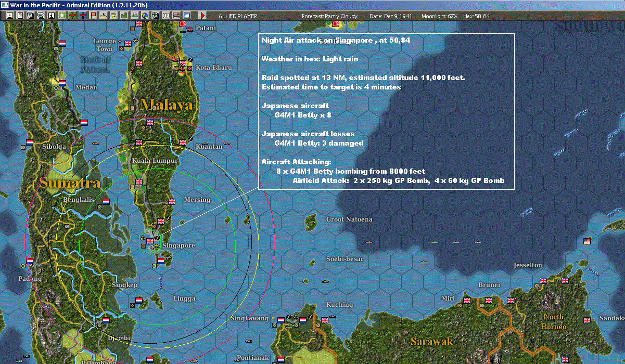This screenshot has width=625, height=364.
Task: Click the double yellow ships toolbar icon
Action: pos(113,16)
